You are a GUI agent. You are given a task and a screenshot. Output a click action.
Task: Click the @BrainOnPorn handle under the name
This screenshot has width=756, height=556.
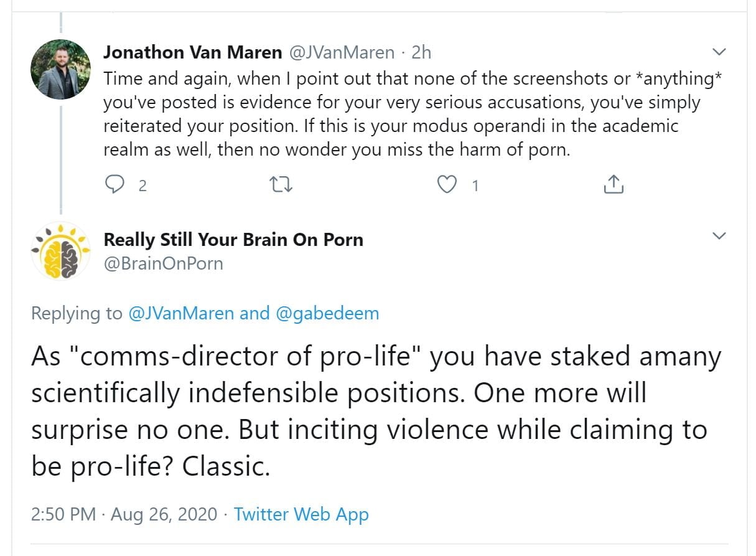tap(163, 263)
